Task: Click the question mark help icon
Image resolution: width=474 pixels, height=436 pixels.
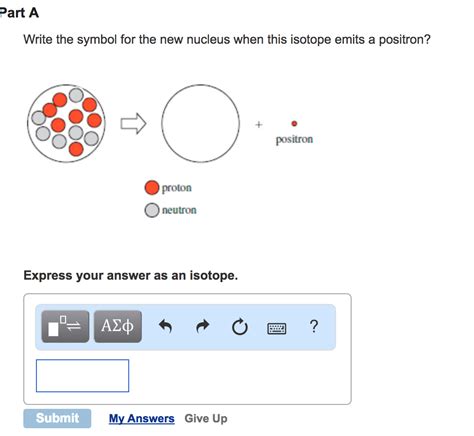Action: [x=314, y=326]
